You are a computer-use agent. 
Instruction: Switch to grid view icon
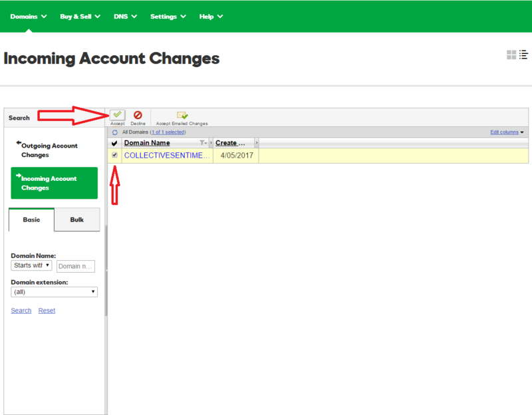click(x=511, y=55)
